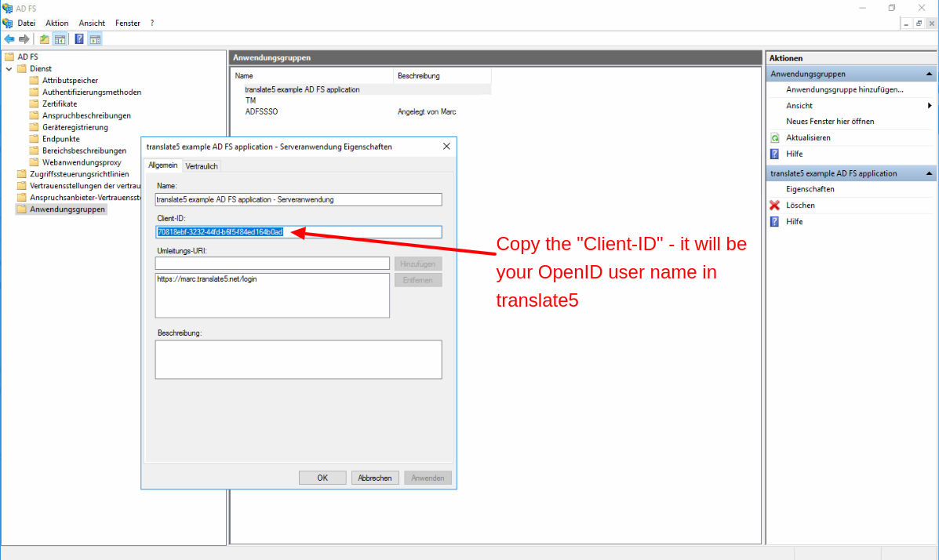This screenshot has width=939, height=560.
Task: Collapse the Dienst tree node
Action: (9, 69)
